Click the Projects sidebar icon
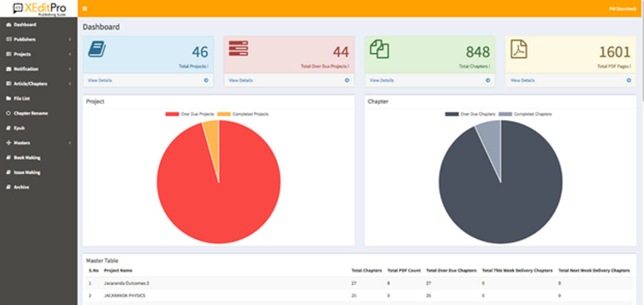Screen dimensions: 644x305 (9, 54)
